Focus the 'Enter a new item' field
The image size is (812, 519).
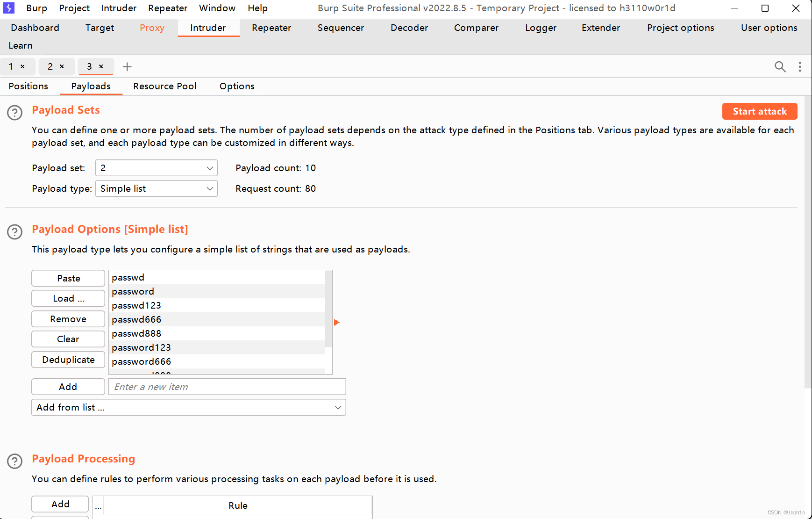pyautogui.click(x=227, y=387)
